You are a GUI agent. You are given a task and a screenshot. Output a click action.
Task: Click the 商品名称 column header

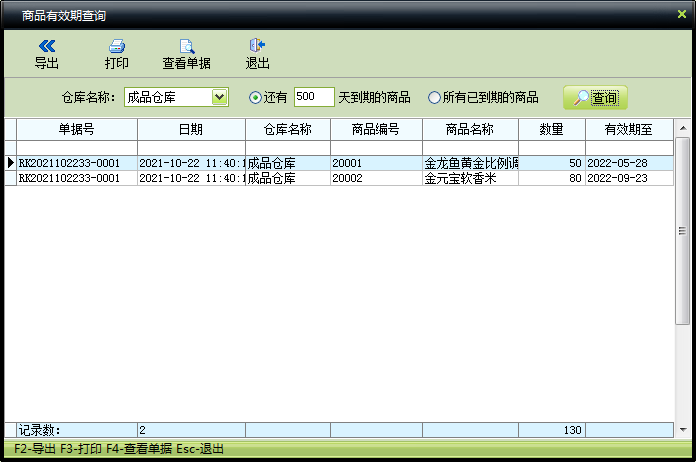(470, 130)
